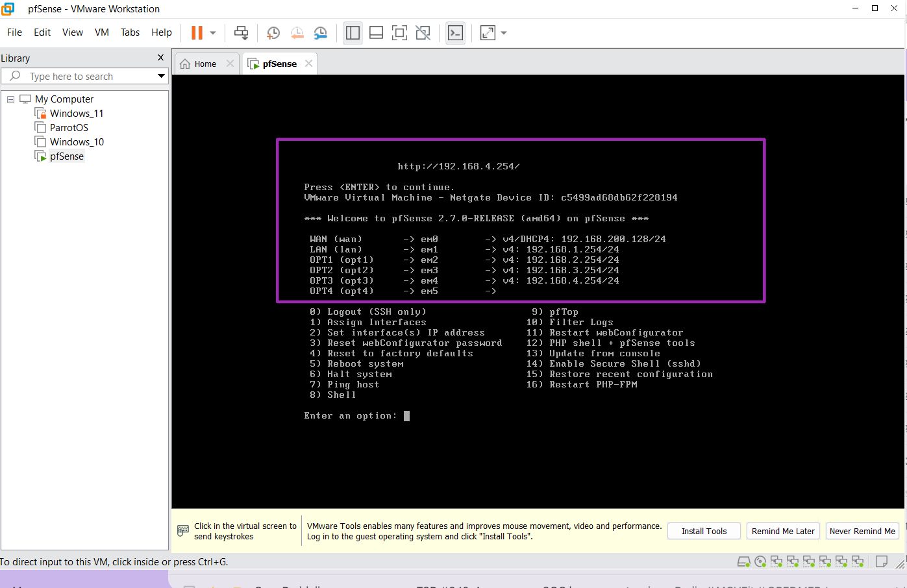The image size is (907, 588).
Task: Click '14) Enable Secure Shell (sshd)' line
Action: pyautogui.click(x=614, y=364)
